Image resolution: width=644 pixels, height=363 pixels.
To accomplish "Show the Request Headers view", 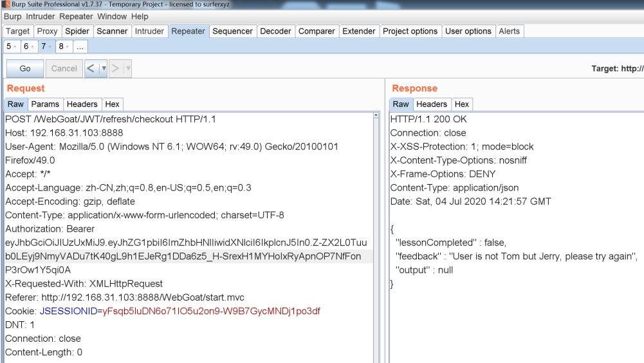I will pos(82,104).
